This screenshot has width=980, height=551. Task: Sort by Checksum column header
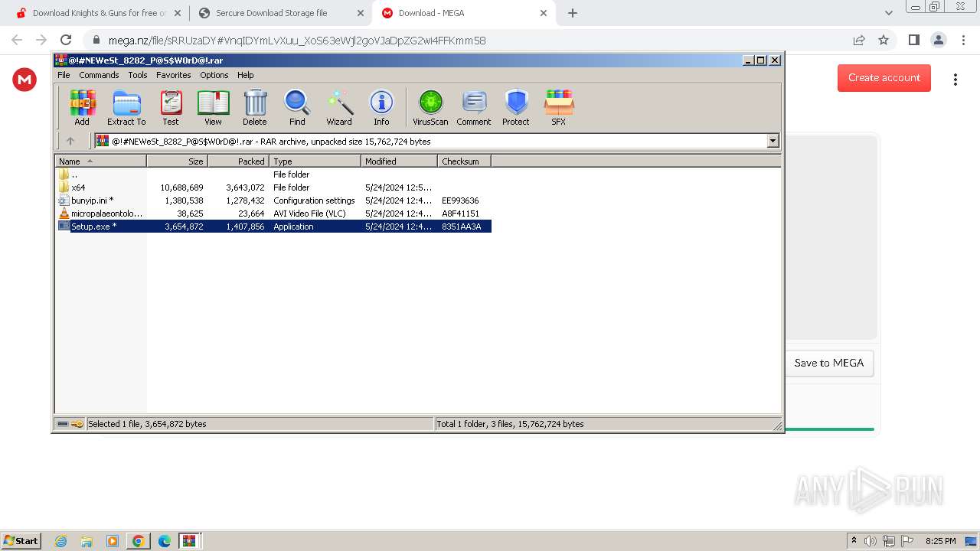click(x=464, y=161)
